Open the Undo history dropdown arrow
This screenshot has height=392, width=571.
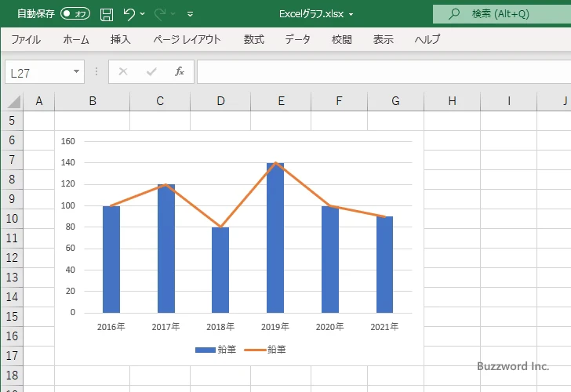[143, 14]
